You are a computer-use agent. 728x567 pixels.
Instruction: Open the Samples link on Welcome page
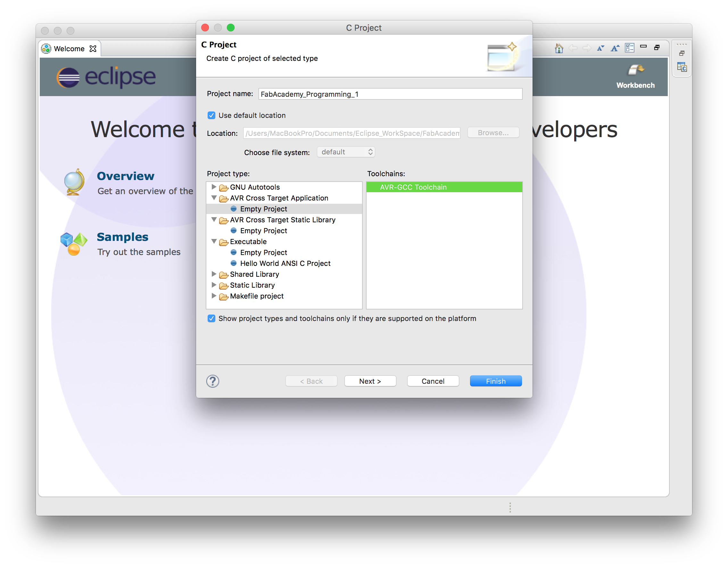(122, 237)
